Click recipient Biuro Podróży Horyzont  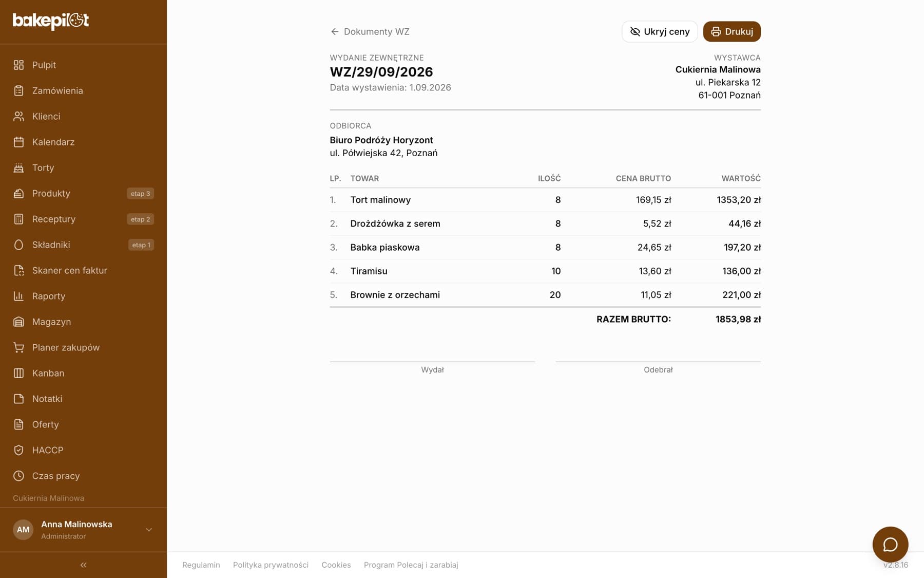click(x=381, y=140)
